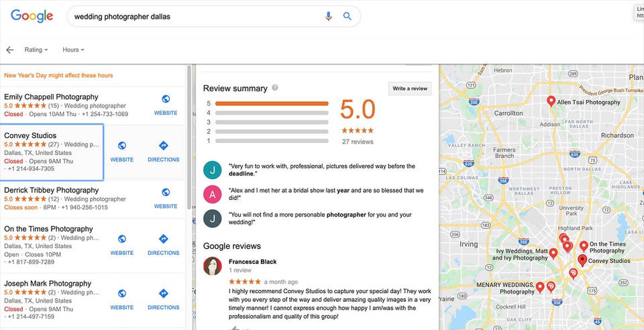The height and width of the screenshot is (330, 644).
Task: Open Convey Studios website globe icon
Action: tap(122, 146)
